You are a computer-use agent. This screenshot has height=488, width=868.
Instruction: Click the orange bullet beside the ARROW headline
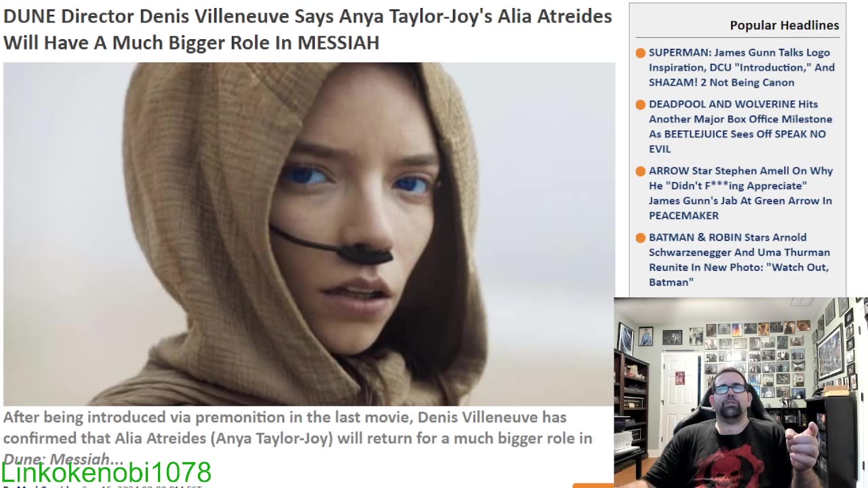tap(640, 171)
